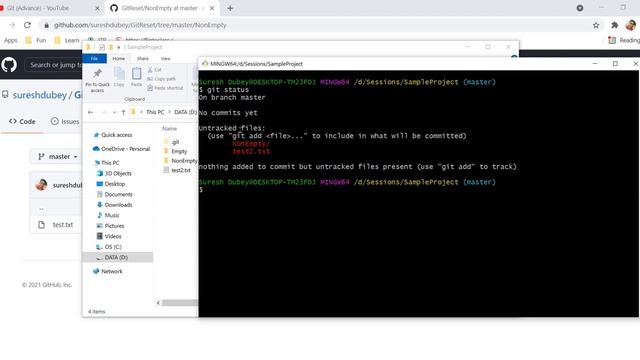
Task: Select This PC in navigation pane
Action: (x=110, y=162)
